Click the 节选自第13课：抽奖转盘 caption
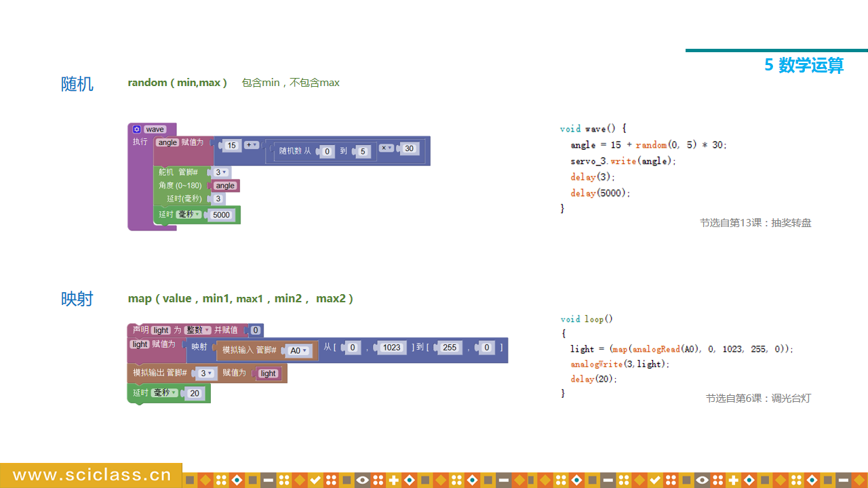 (x=755, y=222)
